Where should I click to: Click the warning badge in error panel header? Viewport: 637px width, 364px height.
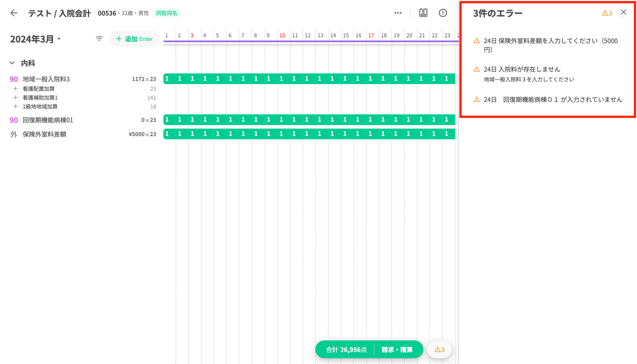pos(607,13)
